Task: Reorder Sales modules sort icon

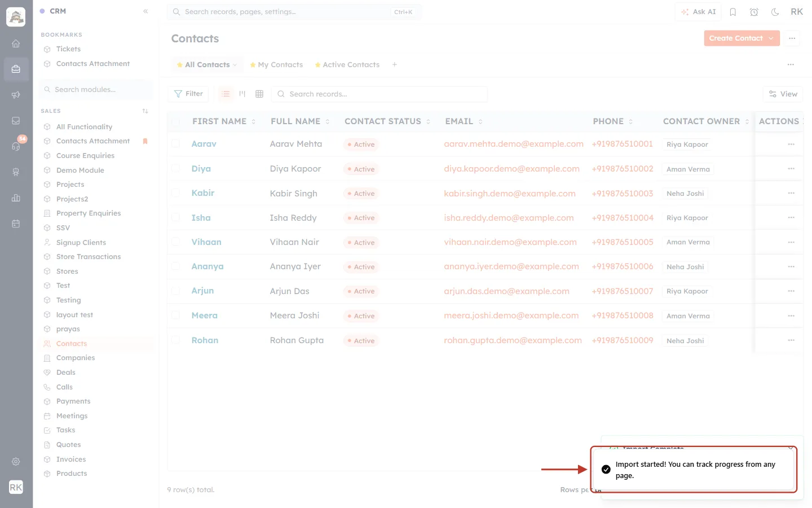Action: pyautogui.click(x=145, y=111)
